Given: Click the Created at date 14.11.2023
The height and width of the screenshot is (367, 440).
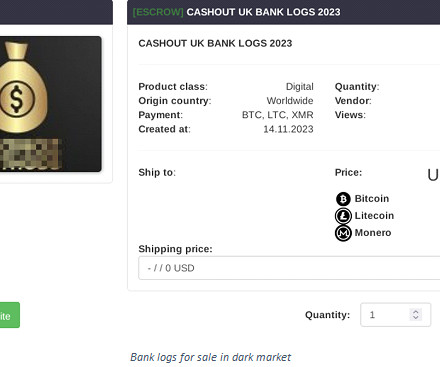Looking at the screenshot, I should (x=288, y=129).
